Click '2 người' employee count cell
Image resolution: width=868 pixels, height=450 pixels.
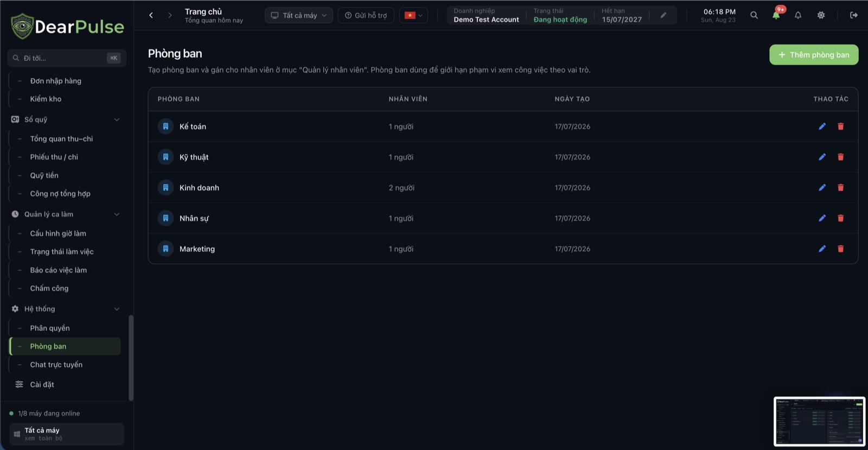pyautogui.click(x=401, y=188)
